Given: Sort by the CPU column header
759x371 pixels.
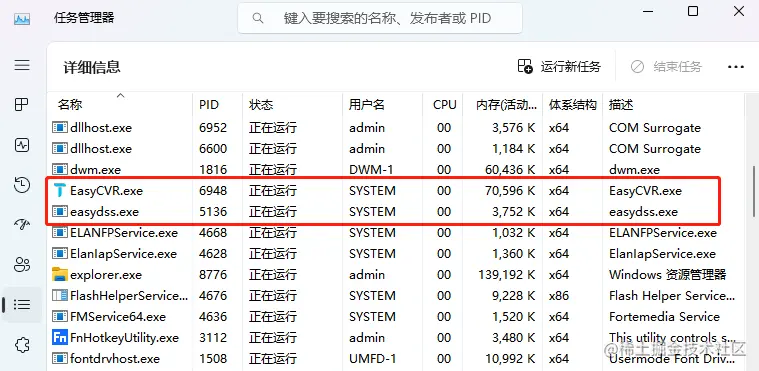Looking at the screenshot, I should click(442, 104).
